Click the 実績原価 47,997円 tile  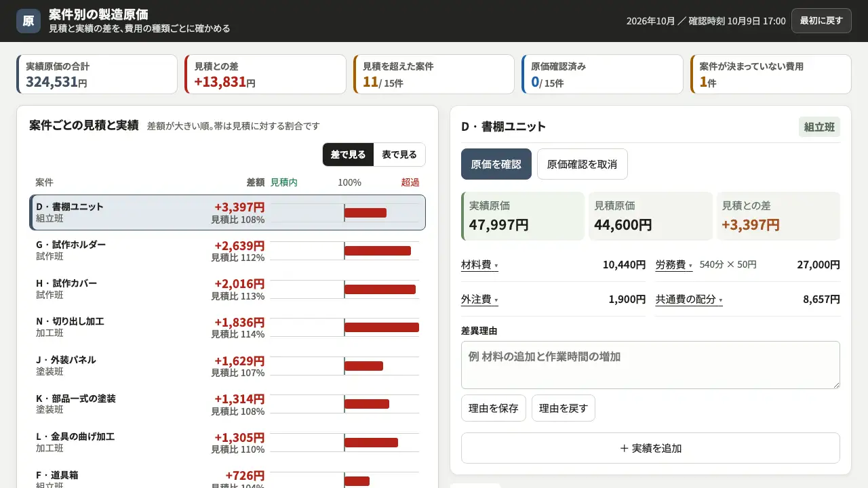click(x=523, y=216)
